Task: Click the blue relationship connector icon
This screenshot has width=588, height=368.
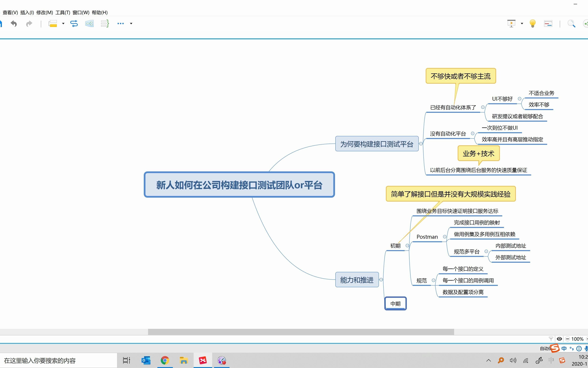Action: [x=74, y=24]
